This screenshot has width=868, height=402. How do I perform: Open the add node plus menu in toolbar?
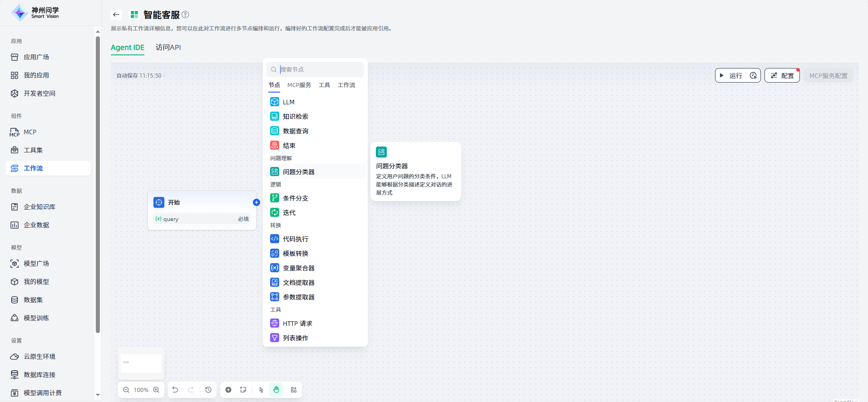click(x=228, y=390)
